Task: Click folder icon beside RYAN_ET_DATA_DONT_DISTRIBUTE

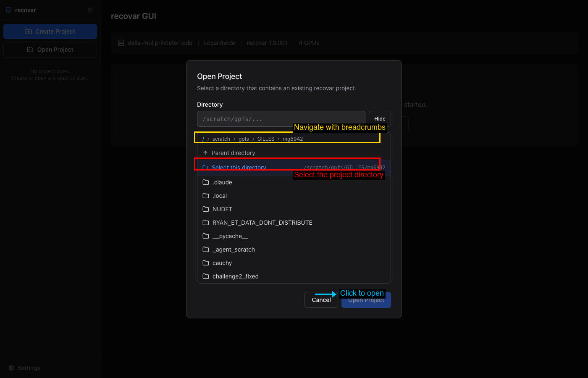Action: 206,223
